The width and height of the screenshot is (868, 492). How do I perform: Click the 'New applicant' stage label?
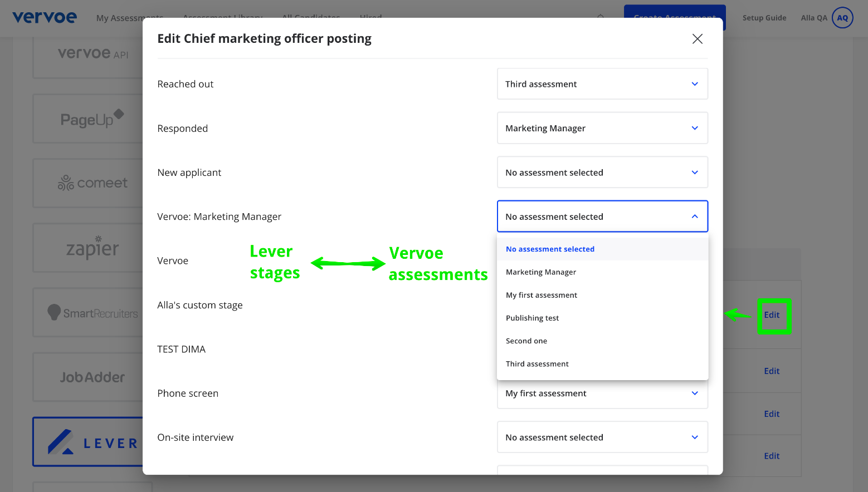189,173
